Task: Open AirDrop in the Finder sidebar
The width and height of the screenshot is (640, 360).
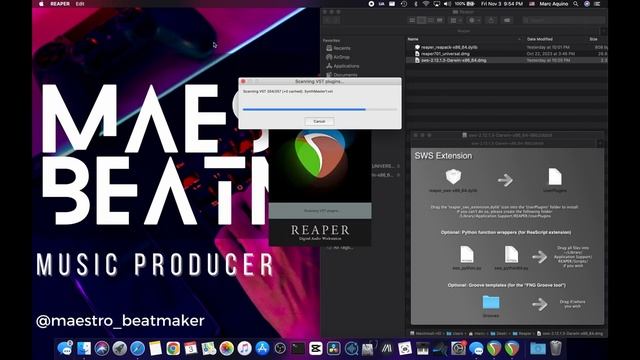Action: click(x=338, y=57)
